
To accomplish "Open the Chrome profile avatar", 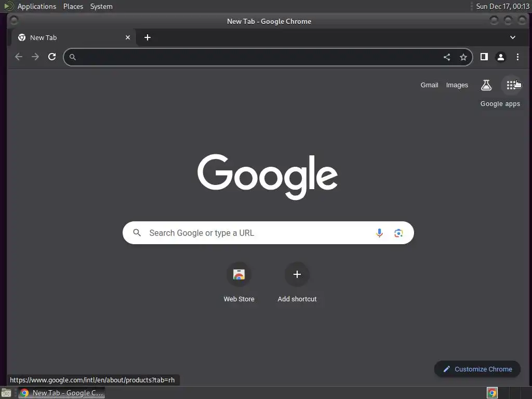I will [x=501, y=57].
